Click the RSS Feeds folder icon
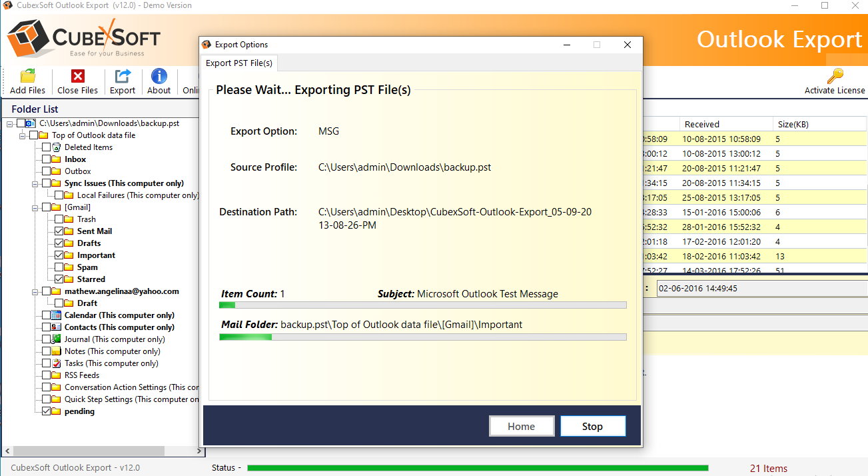This screenshot has height=476, width=868. tap(56, 375)
